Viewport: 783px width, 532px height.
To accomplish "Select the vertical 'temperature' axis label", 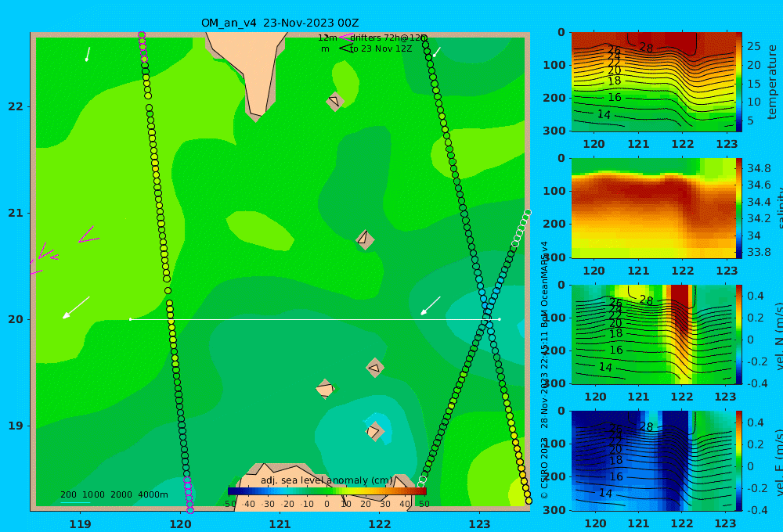I will click(x=773, y=82).
